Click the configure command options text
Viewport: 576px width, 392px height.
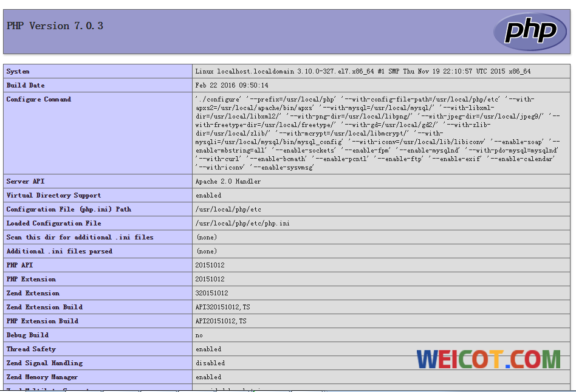click(377, 133)
